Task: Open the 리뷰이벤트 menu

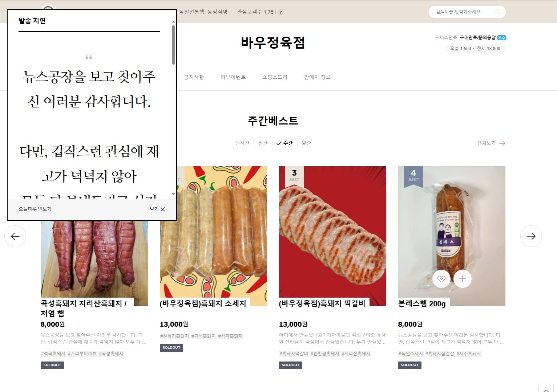Action: (x=233, y=77)
